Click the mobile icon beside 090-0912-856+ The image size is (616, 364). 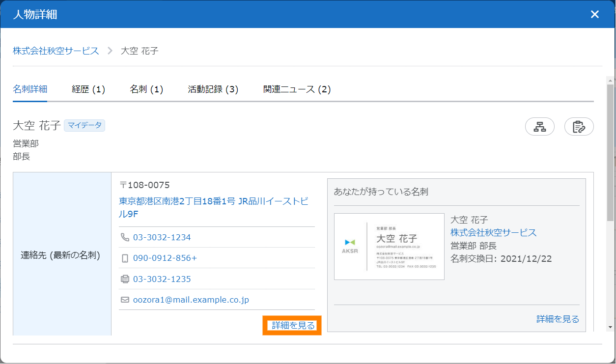(x=125, y=258)
